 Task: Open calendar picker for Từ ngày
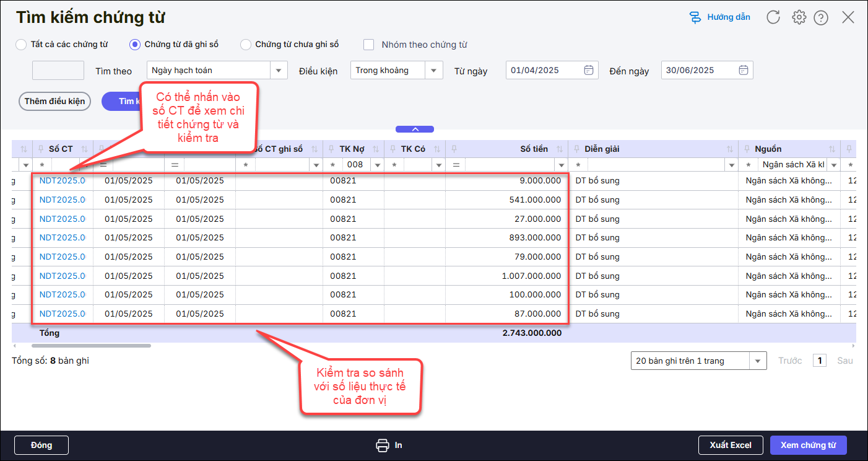pos(588,70)
